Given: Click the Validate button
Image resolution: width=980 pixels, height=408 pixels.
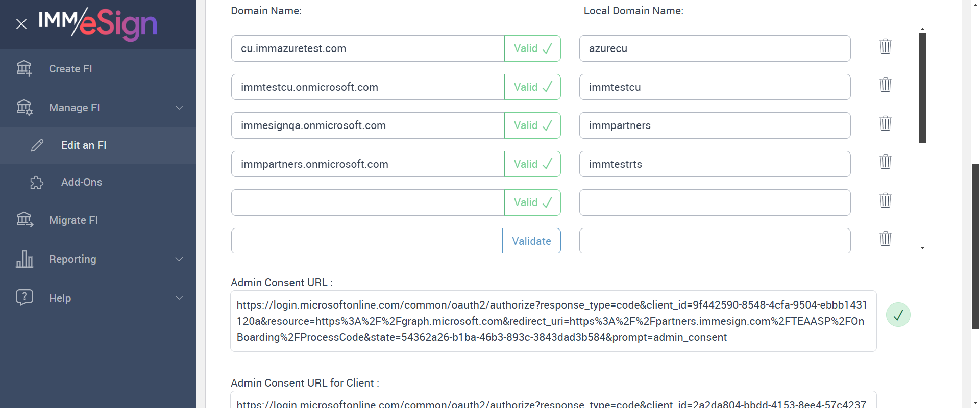Looking at the screenshot, I should pyautogui.click(x=531, y=241).
